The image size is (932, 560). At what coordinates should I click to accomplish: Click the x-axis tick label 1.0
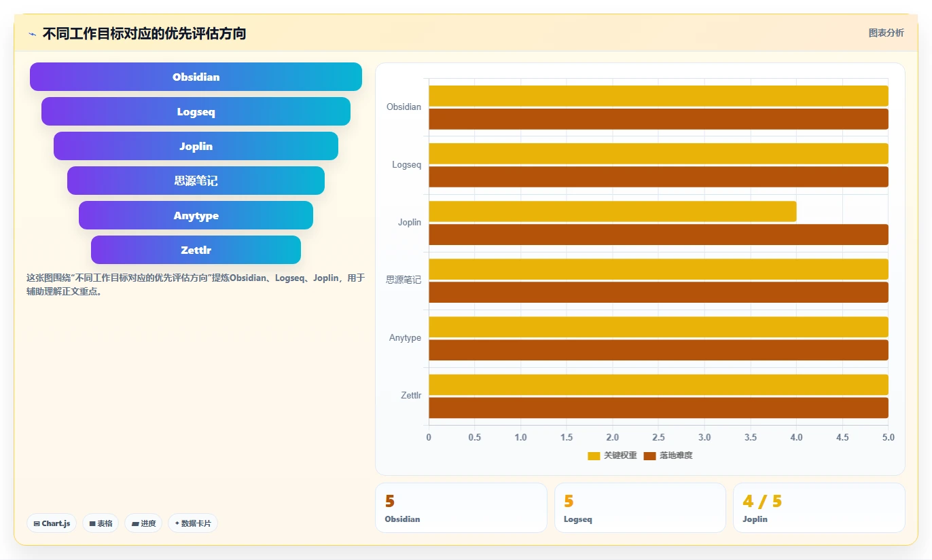pyautogui.click(x=520, y=437)
